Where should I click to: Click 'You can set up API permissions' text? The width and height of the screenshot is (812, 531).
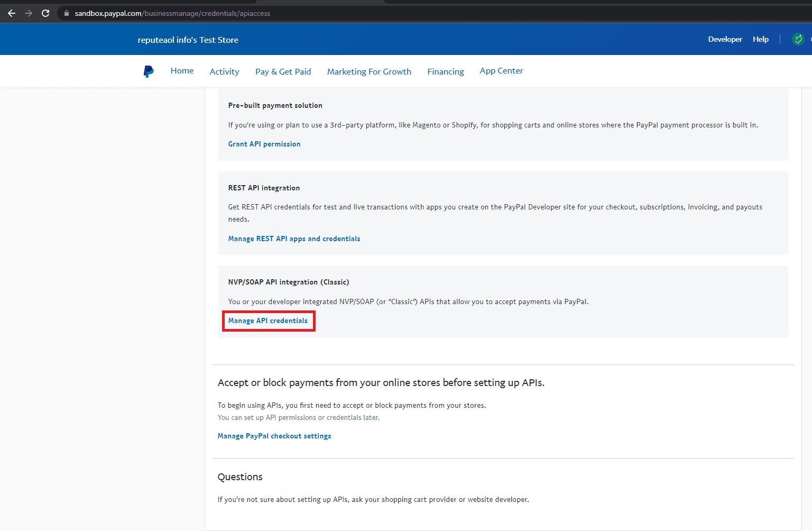298,417
